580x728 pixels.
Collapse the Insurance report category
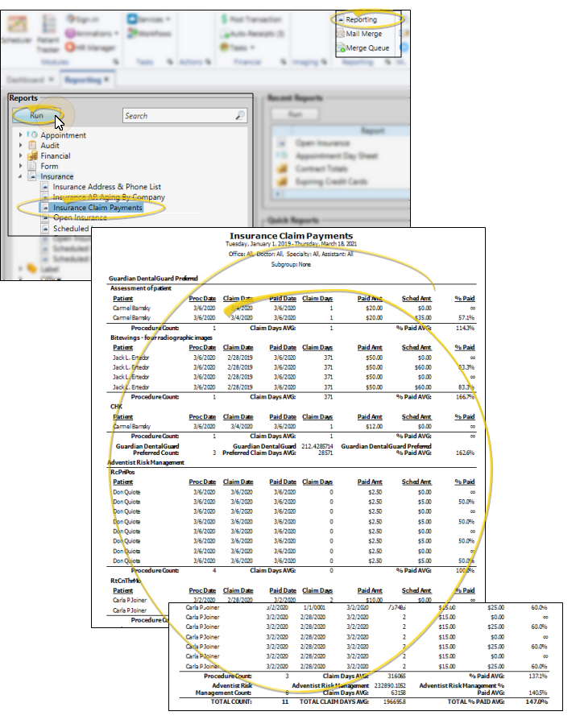(21, 176)
